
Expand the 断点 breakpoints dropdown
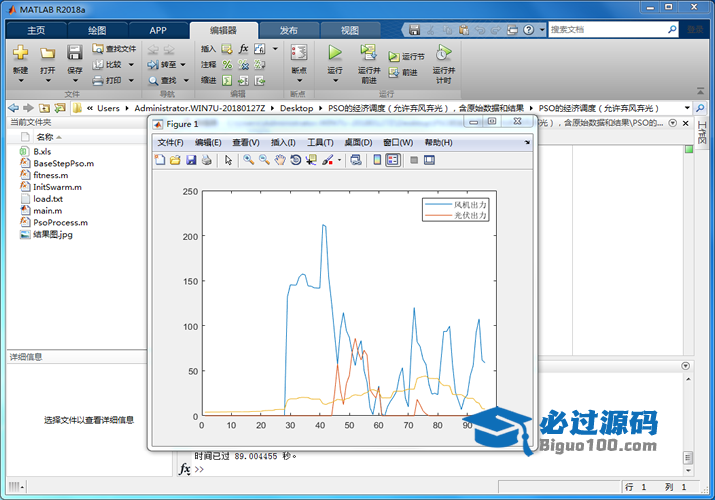298,81
